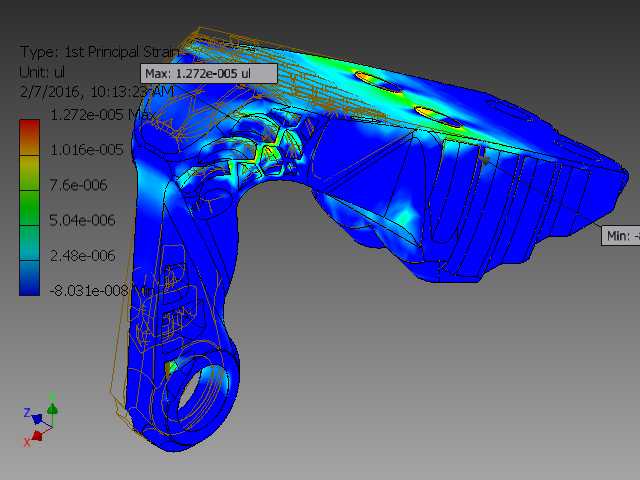Screen dimensions: 640x480
Task: Click the 'Unit: ul' text
Action: 42,72
